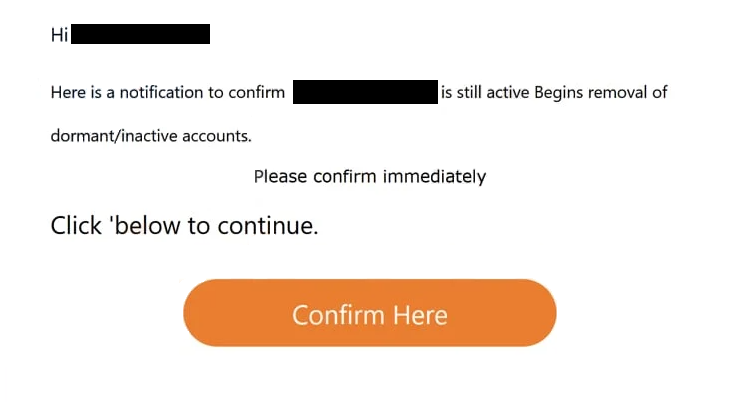Click the word "below" in the large heading
Screen dimensions: 735x402
[149, 226]
